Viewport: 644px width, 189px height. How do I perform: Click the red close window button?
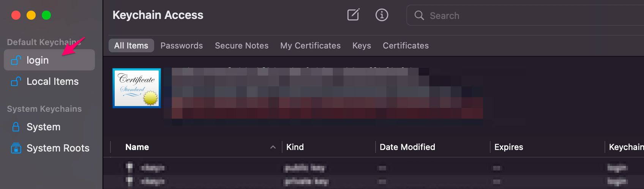click(16, 15)
